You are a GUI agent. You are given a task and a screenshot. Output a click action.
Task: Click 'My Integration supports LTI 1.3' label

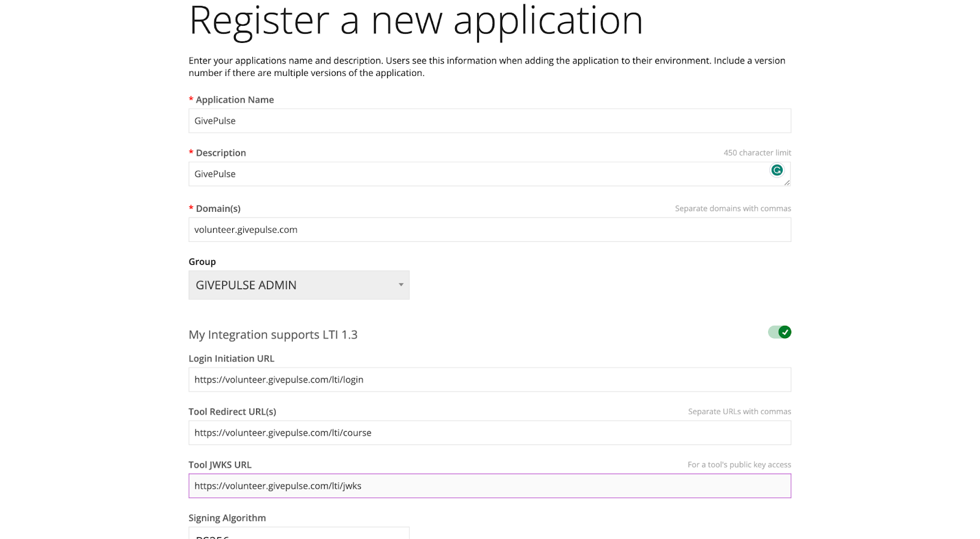click(x=273, y=335)
